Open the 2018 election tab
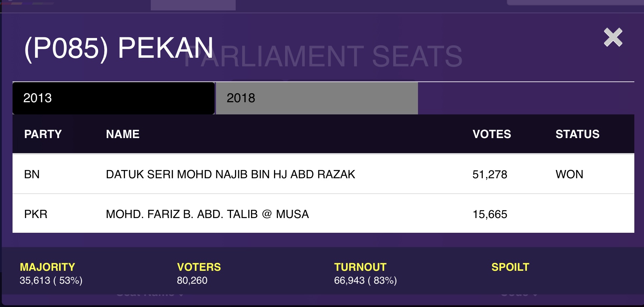Screen dimensions: 644x307 317,98
